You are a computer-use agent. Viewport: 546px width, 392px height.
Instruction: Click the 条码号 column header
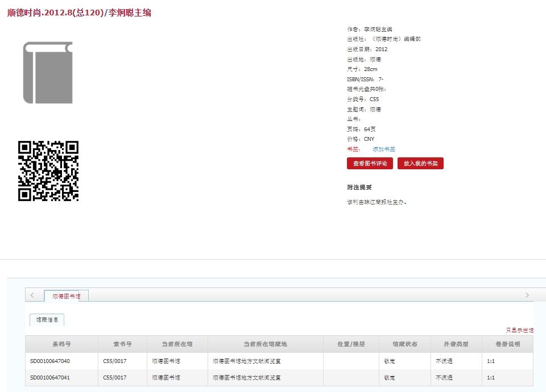[x=61, y=344]
